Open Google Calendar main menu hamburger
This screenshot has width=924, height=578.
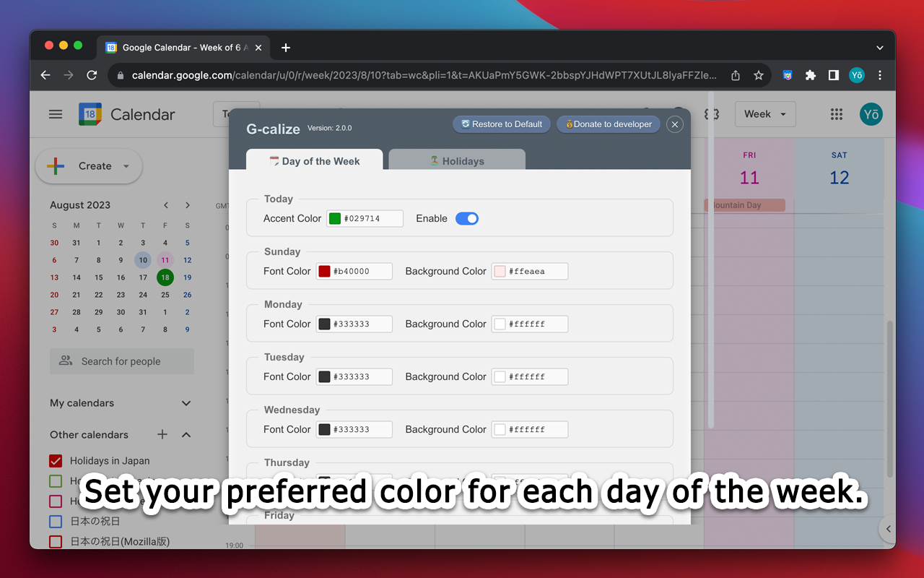(56, 114)
